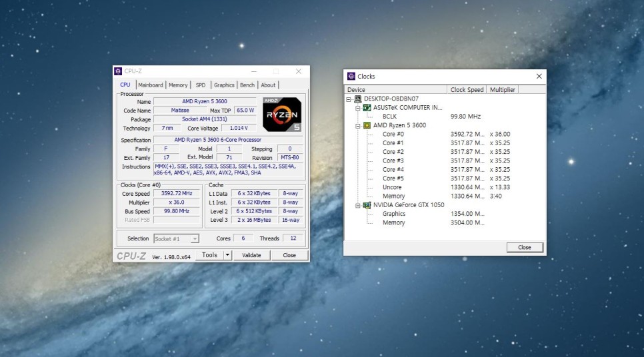Collapse the DESKTOP-OBDBN07 tree node
Image resolution: width=644 pixels, height=357 pixels.
pyautogui.click(x=349, y=99)
